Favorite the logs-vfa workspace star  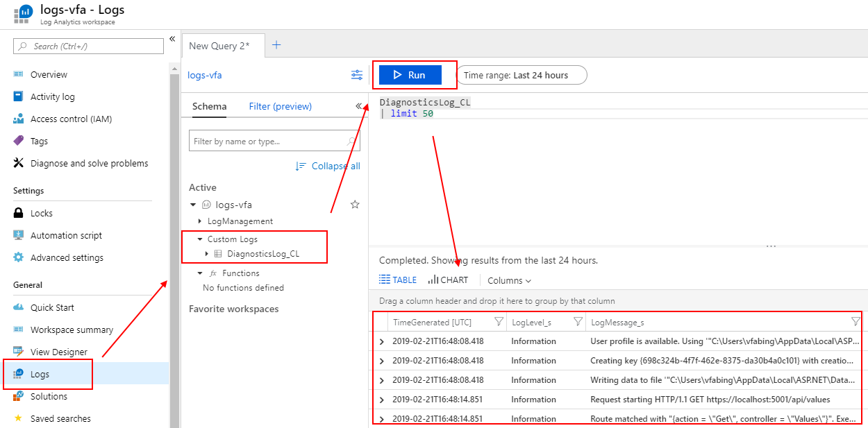(355, 205)
